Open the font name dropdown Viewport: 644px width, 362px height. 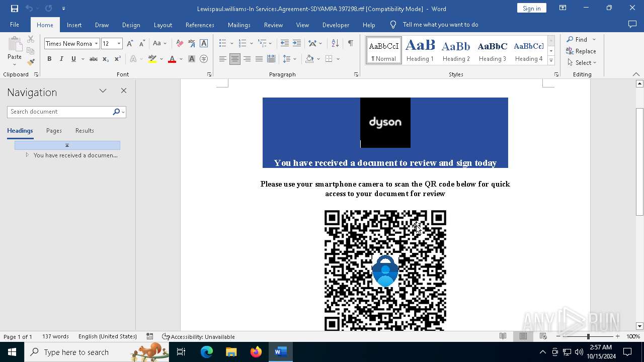96,44
